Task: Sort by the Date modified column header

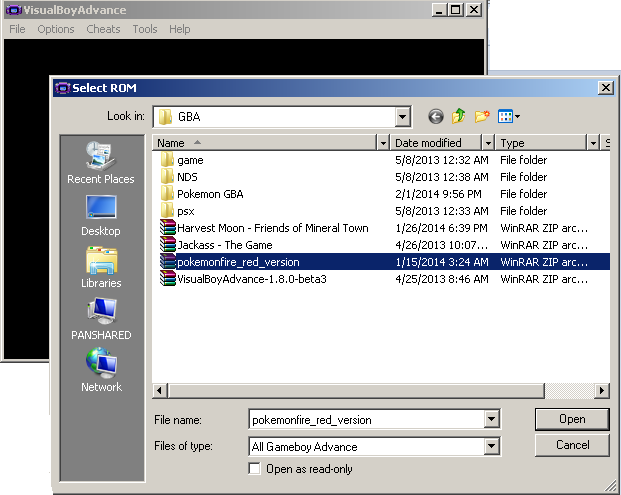Action: tap(436, 143)
